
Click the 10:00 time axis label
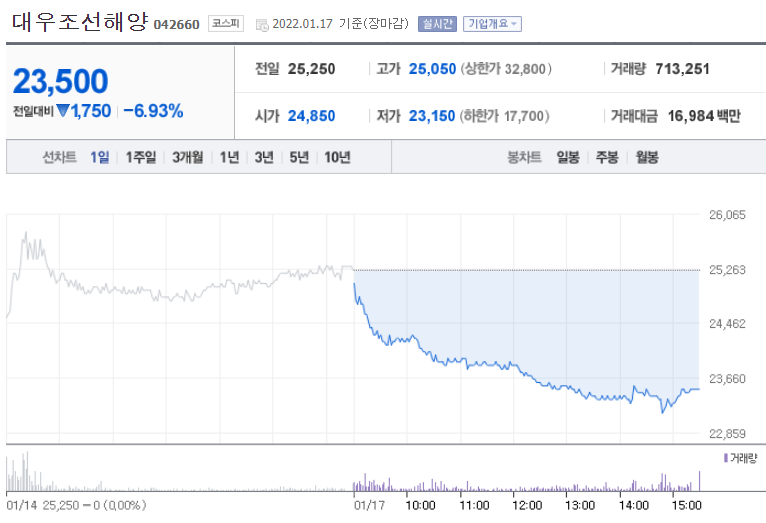pyautogui.click(x=420, y=505)
